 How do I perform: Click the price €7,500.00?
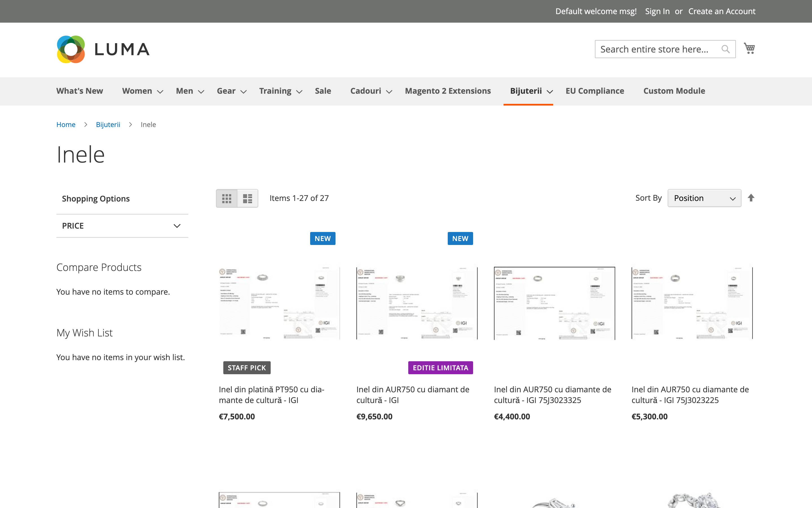click(237, 417)
